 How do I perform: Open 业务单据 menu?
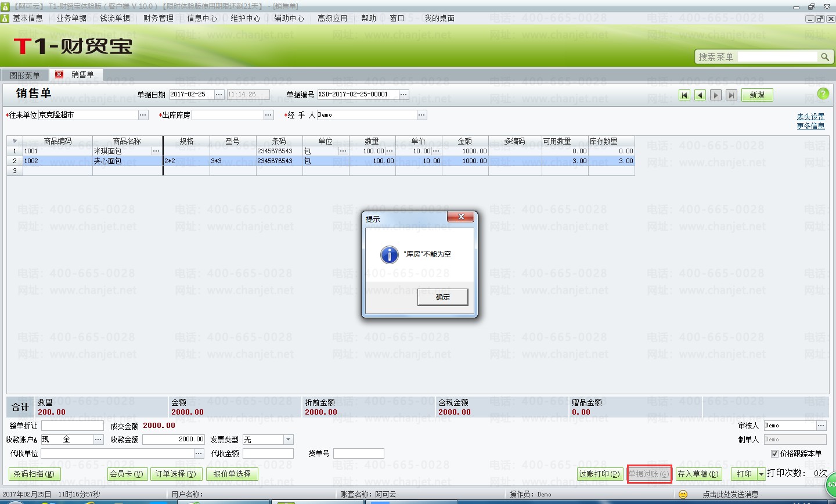[x=71, y=18]
